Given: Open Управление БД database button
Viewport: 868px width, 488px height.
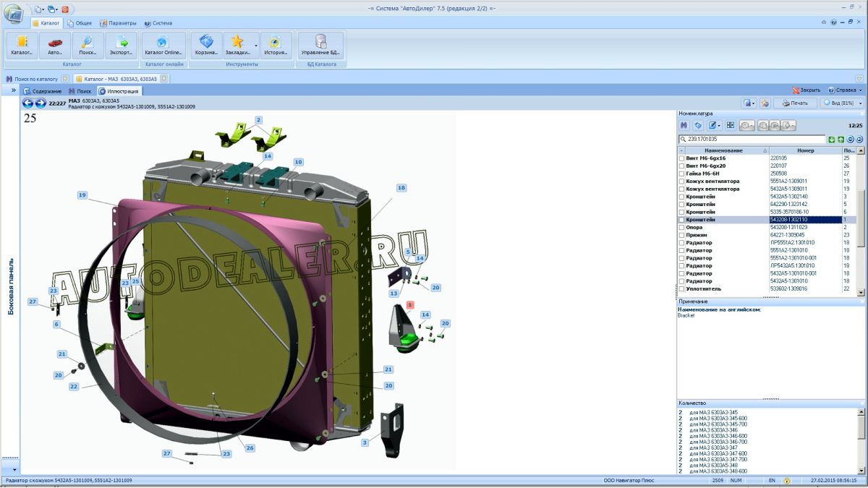Looking at the screenshot, I should (321, 45).
